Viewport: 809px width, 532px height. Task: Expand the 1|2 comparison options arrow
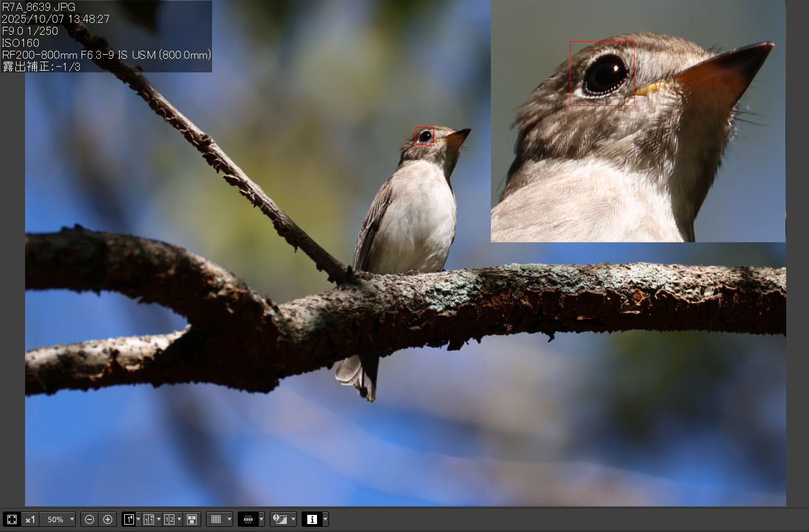[179, 519]
